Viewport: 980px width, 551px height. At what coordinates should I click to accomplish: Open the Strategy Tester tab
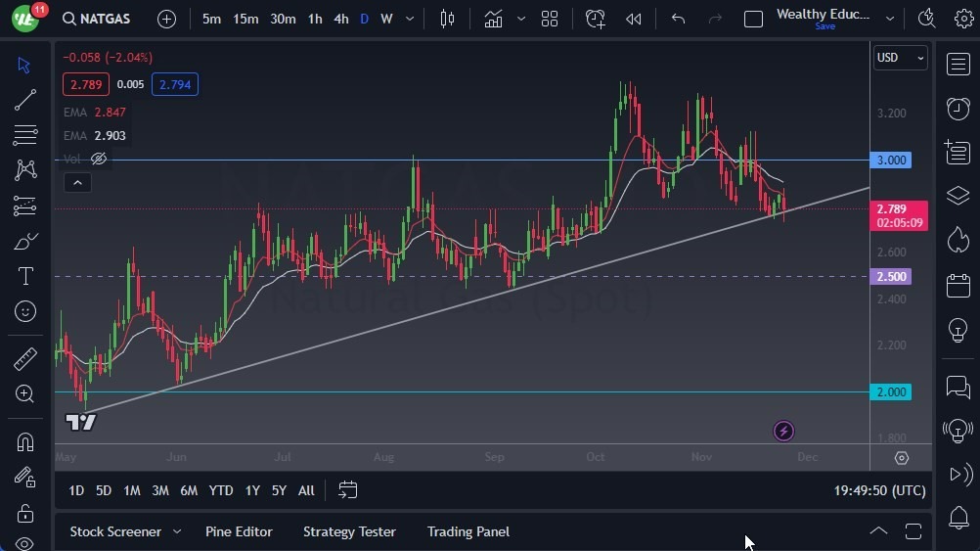pyautogui.click(x=349, y=531)
